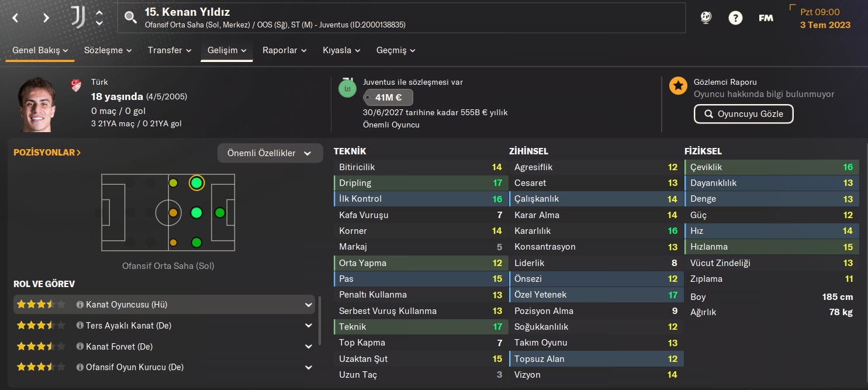
Task: Click the Oyuncuyu Gözle button
Action: tap(743, 114)
